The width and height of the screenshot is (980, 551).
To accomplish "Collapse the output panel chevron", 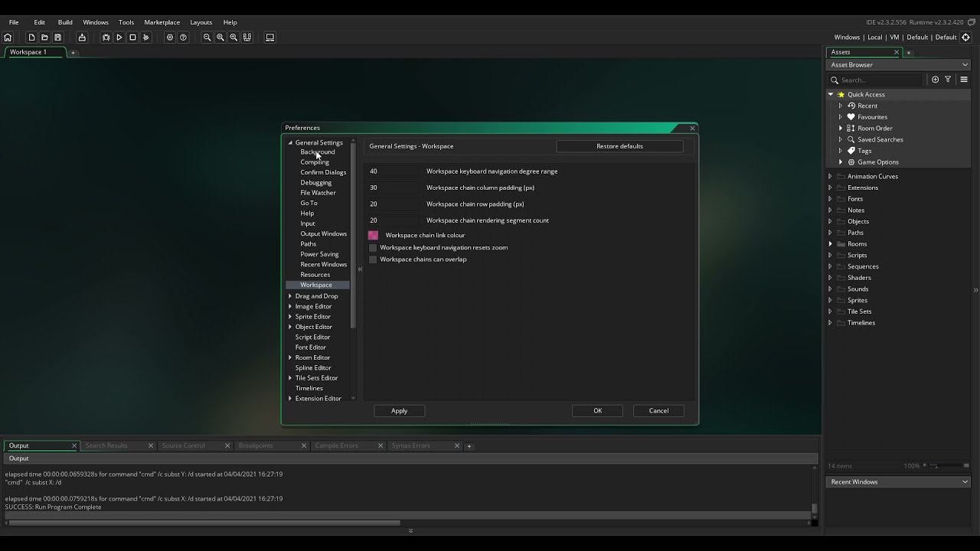I will pyautogui.click(x=410, y=530).
